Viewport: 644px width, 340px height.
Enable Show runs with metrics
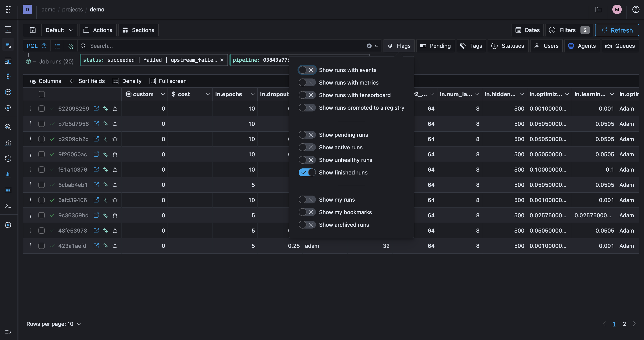[x=307, y=83]
